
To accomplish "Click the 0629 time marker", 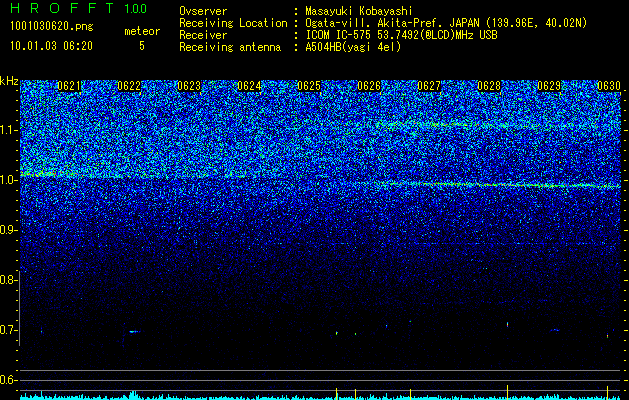I will point(549,86).
